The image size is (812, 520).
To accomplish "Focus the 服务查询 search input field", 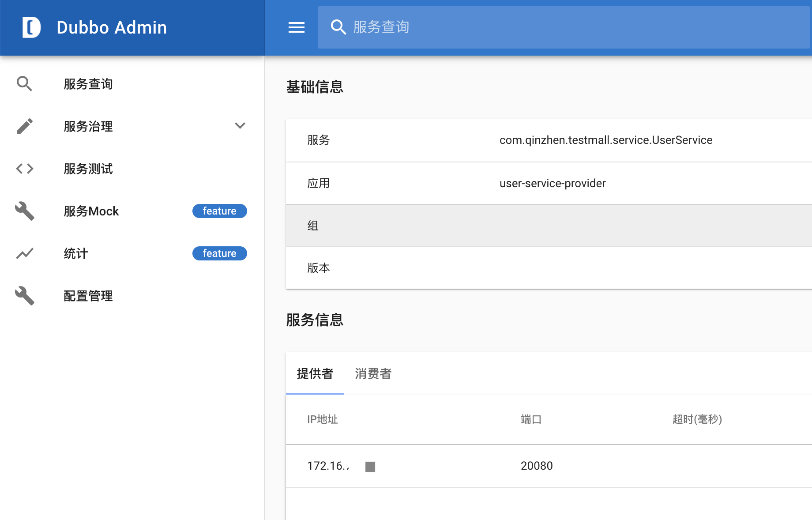I will click(564, 27).
